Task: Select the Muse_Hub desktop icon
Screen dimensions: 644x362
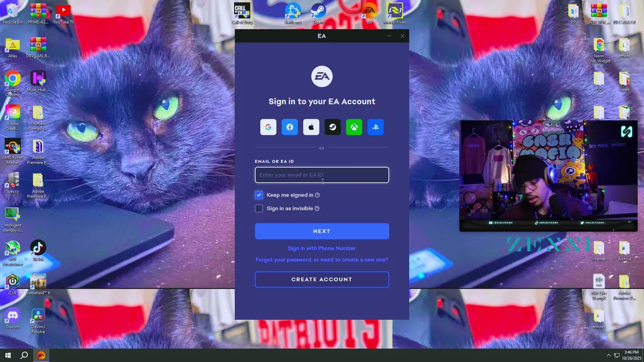Action: tap(38, 81)
